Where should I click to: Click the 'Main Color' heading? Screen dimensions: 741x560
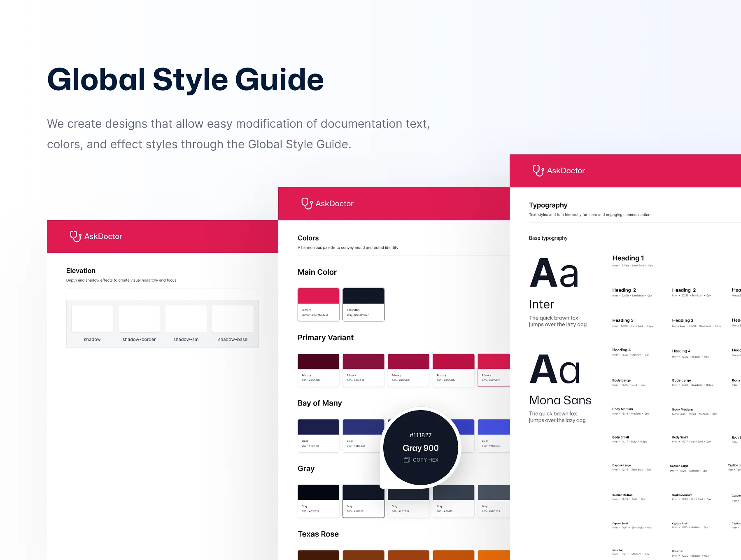[317, 272]
